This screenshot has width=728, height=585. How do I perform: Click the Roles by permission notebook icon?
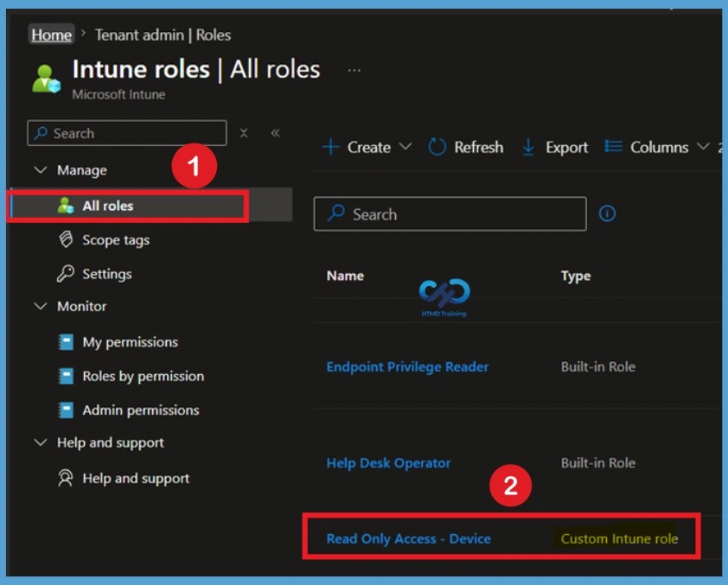pos(66,376)
